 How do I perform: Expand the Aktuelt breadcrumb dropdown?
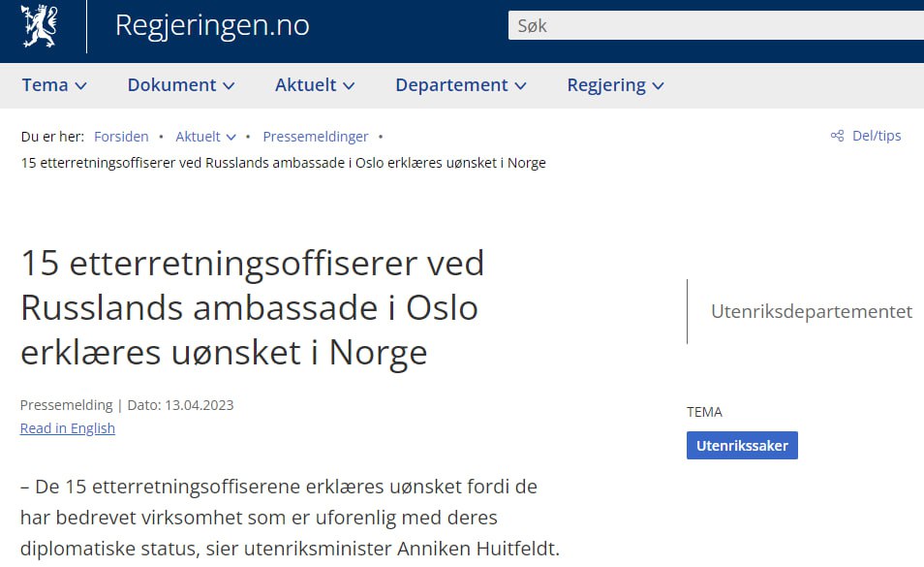pos(205,137)
